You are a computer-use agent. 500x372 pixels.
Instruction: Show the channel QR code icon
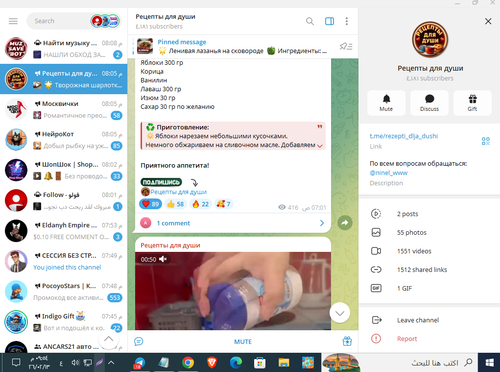click(486, 141)
